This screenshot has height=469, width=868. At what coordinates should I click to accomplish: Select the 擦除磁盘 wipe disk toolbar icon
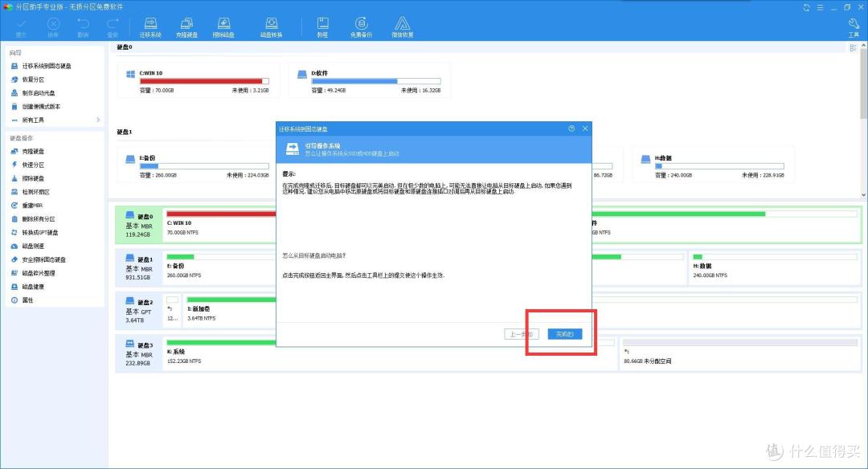223,27
